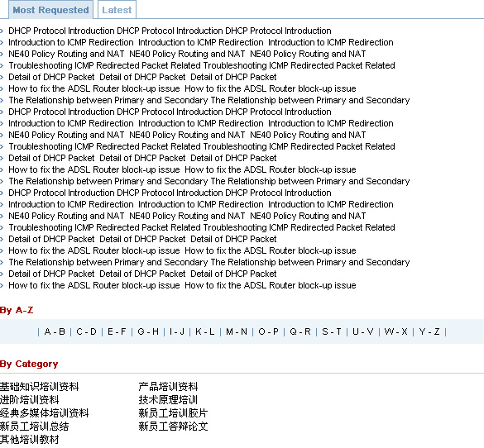The image size is (484, 448).
Task: Open the last NE40 Policy Routing and NAT entry
Action: click(x=187, y=216)
